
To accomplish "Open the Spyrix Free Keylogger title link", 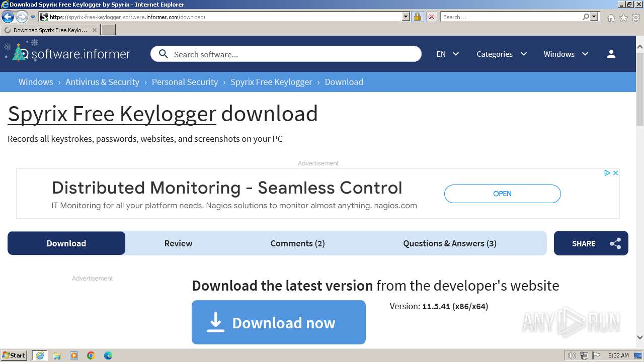I will tap(112, 114).
